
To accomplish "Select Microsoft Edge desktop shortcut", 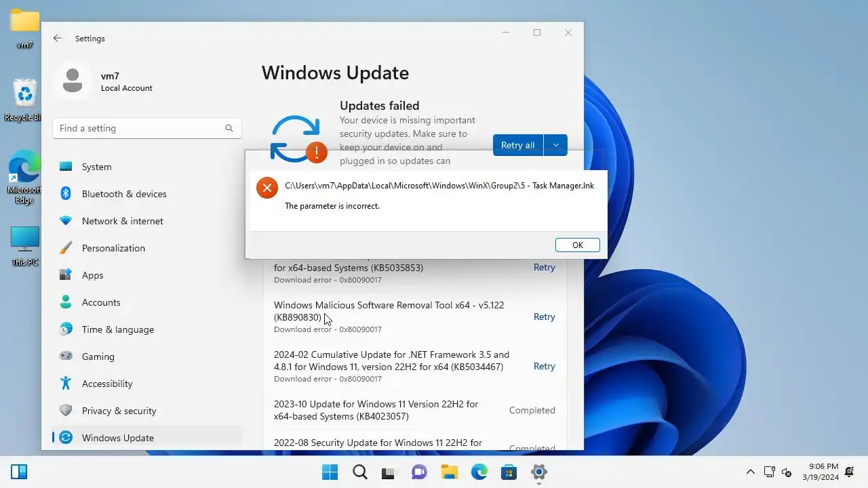I will tap(24, 178).
